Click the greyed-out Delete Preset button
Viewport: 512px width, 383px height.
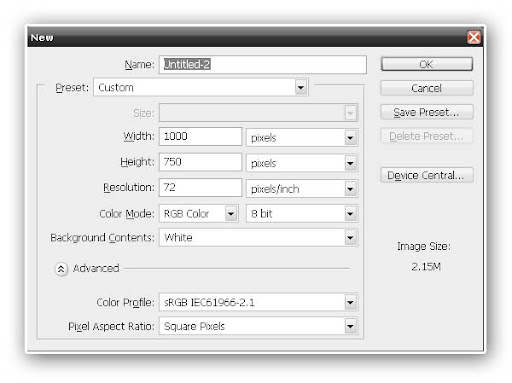pyautogui.click(x=427, y=136)
